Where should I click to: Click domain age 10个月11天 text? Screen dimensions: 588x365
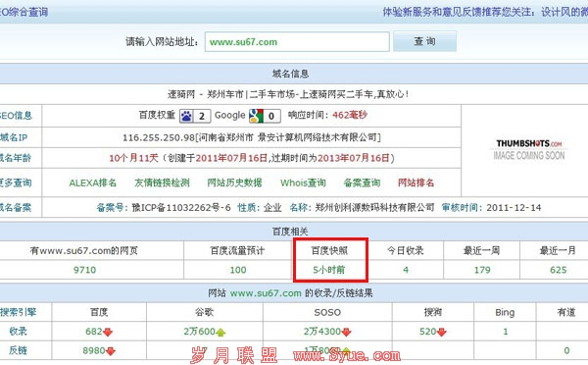tap(134, 158)
